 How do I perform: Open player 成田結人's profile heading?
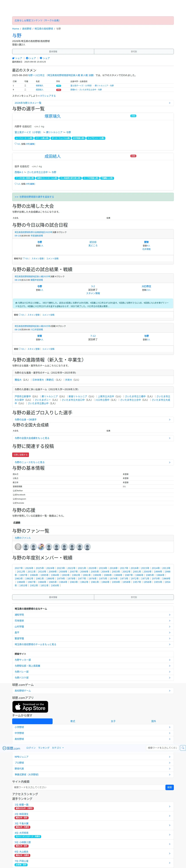coord(53,156)
